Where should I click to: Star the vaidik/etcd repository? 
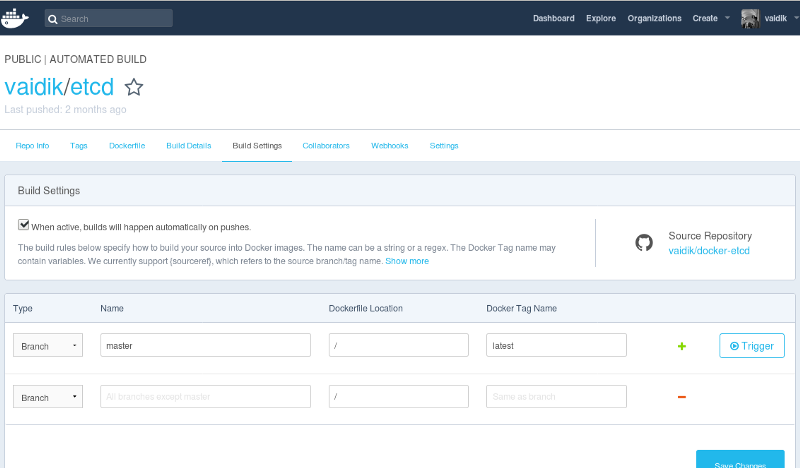134,87
